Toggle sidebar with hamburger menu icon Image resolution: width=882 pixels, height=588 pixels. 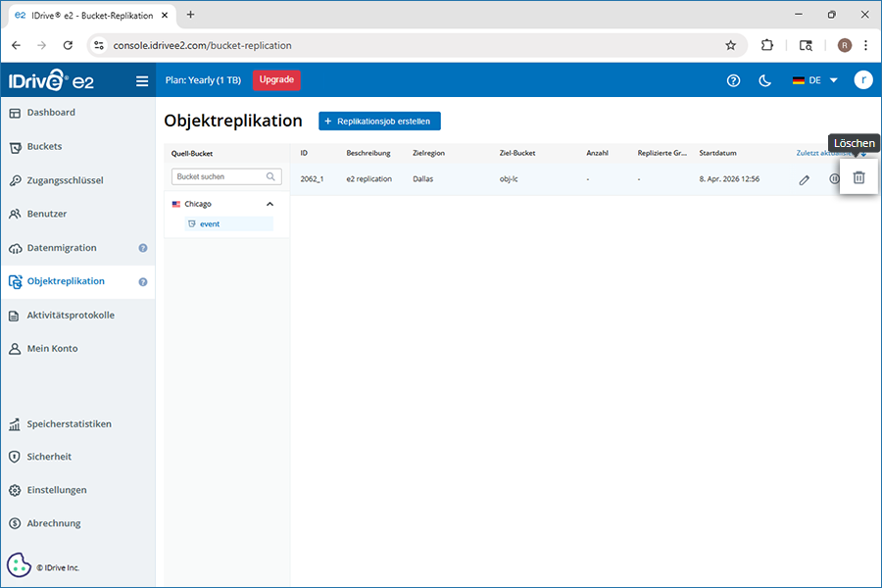pyautogui.click(x=142, y=81)
